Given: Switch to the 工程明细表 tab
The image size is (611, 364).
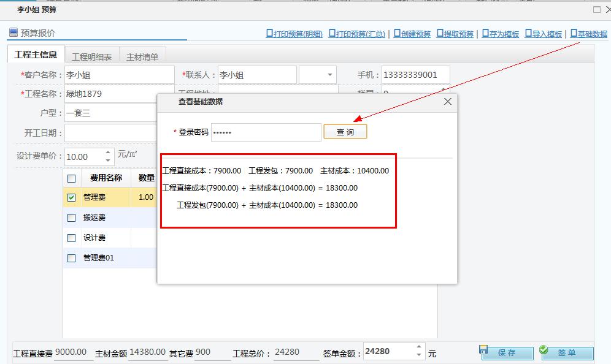Looking at the screenshot, I should (91, 57).
